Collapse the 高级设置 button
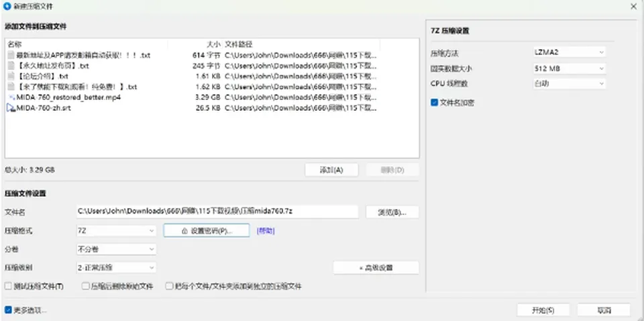 pyautogui.click(x=376, y=268)
